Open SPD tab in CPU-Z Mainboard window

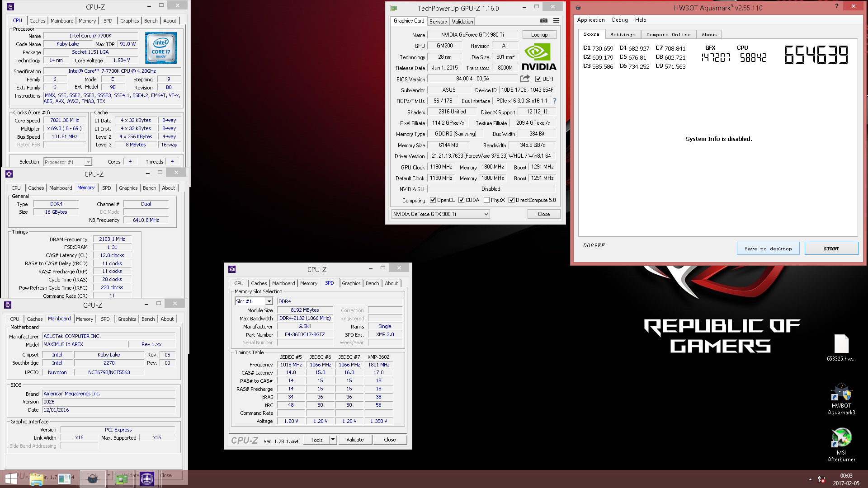(105, 319)
